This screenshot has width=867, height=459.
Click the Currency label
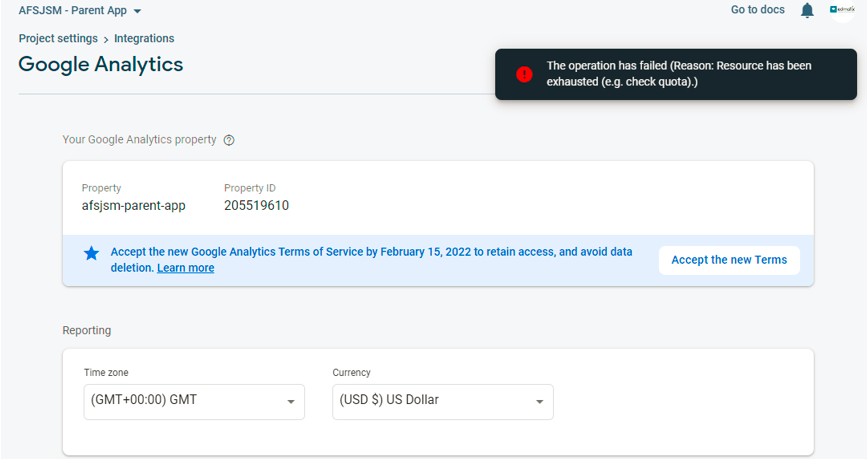352,373
